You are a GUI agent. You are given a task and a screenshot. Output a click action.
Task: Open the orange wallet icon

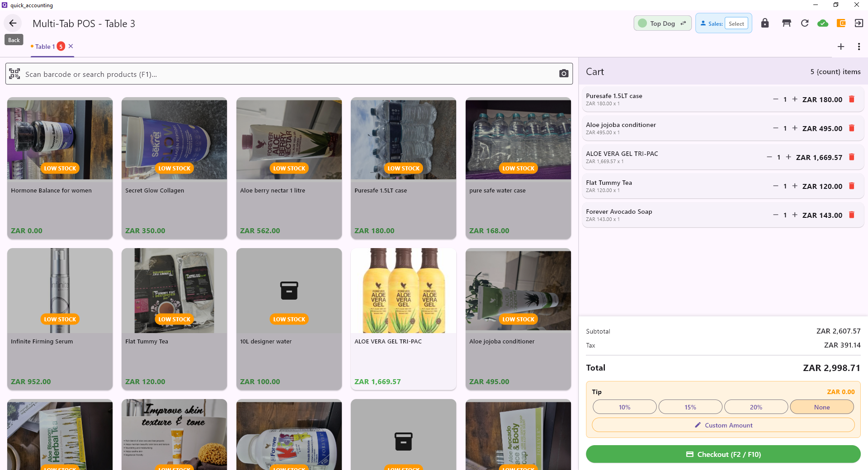point(841,23)
